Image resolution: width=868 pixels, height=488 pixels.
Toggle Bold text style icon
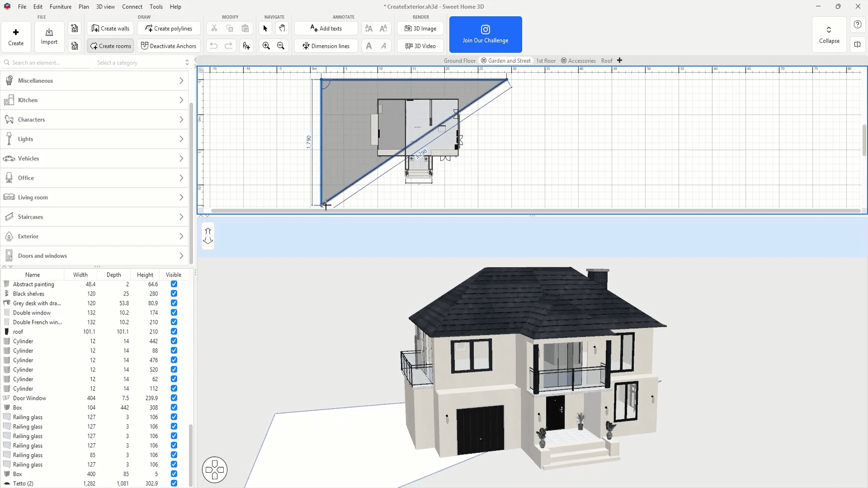(x=369, y=46)
